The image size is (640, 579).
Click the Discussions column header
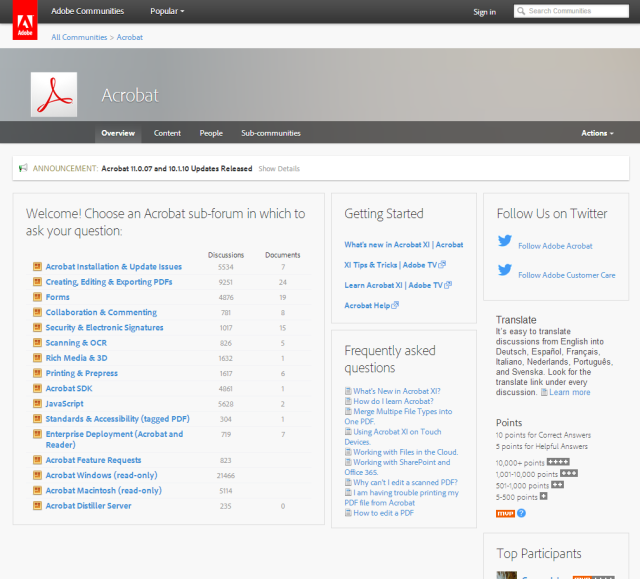point(226,255)
